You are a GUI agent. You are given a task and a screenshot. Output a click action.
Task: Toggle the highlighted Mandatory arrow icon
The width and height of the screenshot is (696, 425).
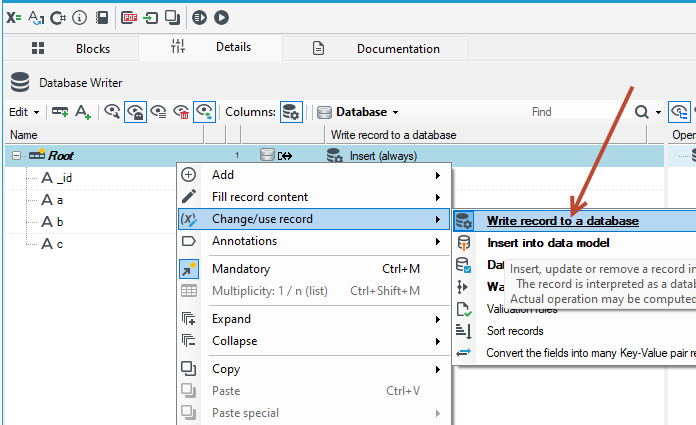[189, 269]
